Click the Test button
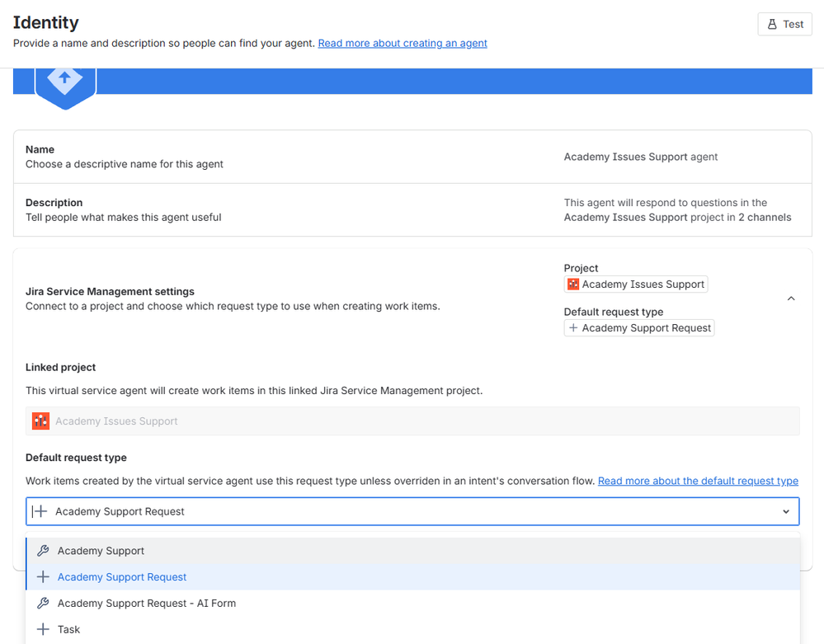 click(x=784, y=24)
